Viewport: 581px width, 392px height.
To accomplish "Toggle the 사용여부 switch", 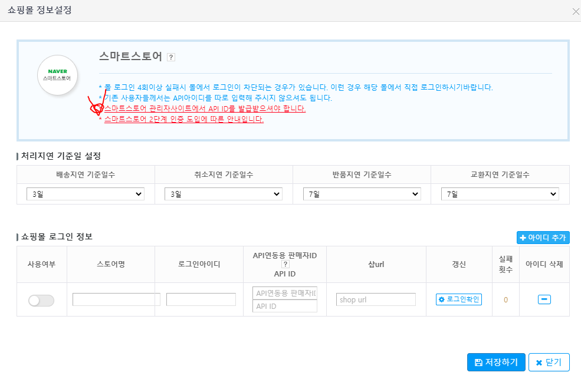I will 41,300.
